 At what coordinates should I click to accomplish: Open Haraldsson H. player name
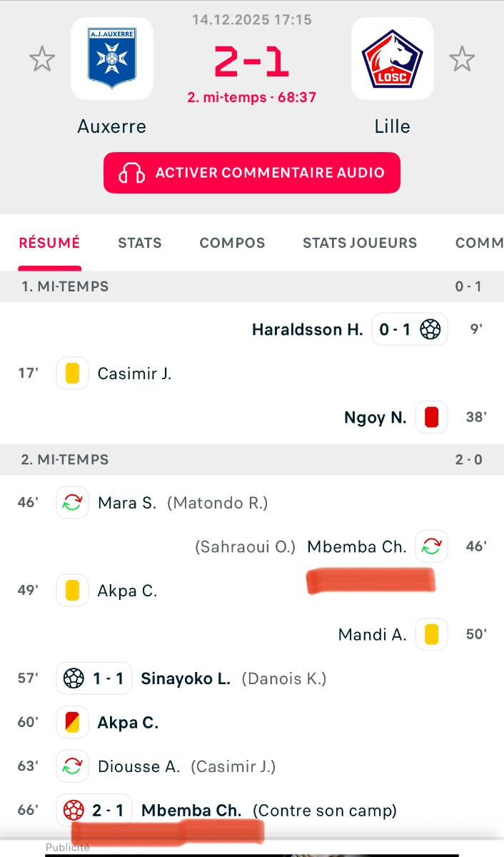click(307, 330)
